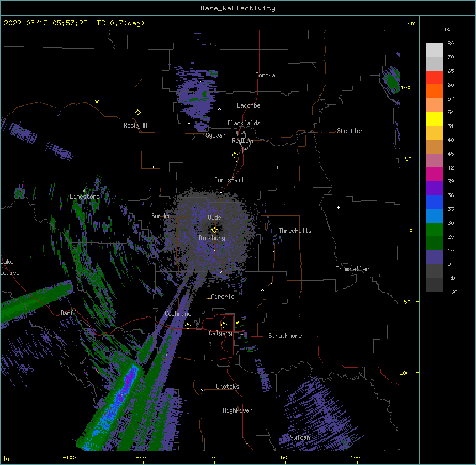Pick the blue 33–36 dBZ legend swatch

click(x=434, y=202)
